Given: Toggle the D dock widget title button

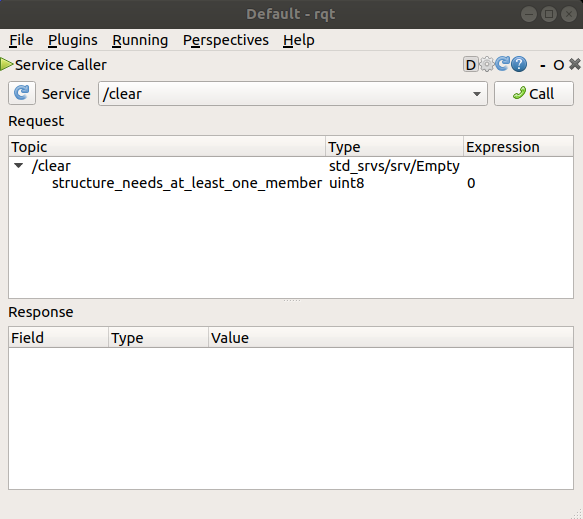Looking at the screenshot, I should coord(470,65).
